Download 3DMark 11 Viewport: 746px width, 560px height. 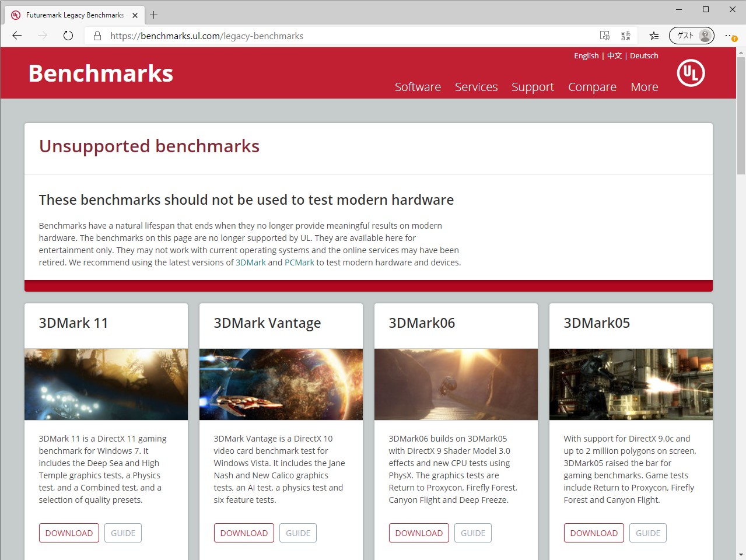coord(69,533)
